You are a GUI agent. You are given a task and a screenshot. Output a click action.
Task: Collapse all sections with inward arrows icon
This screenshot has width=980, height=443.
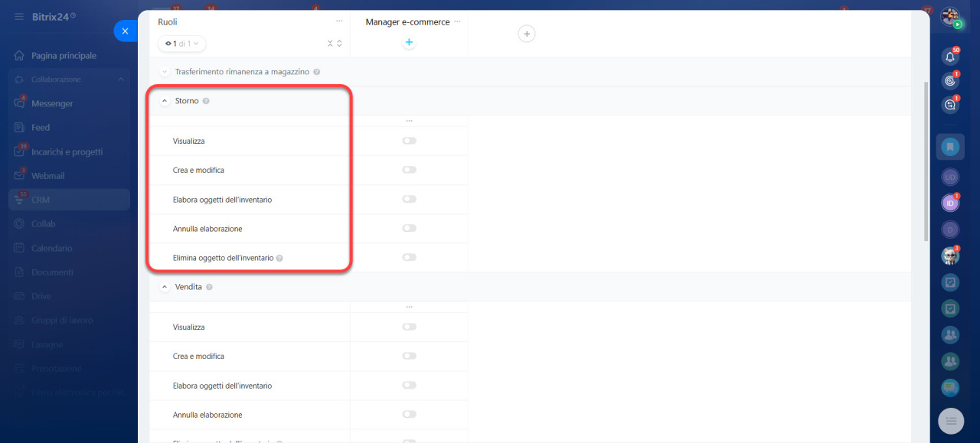(330, 44)
